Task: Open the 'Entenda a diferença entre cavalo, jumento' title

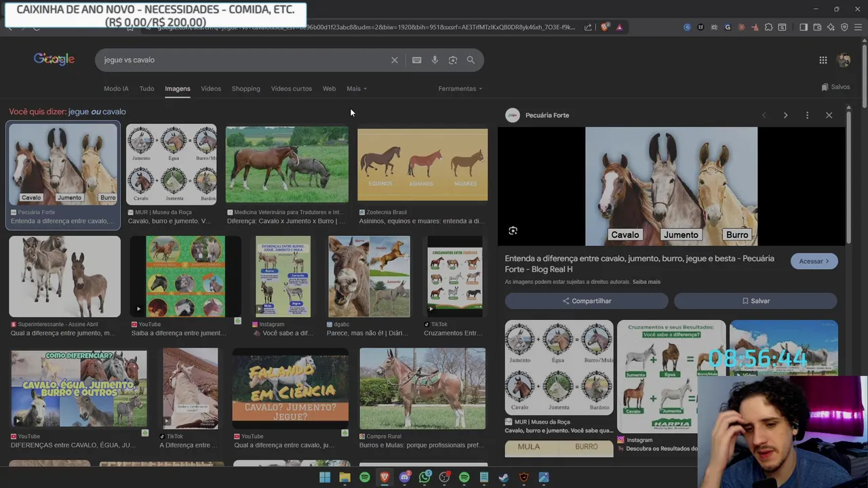Action: 639,264
